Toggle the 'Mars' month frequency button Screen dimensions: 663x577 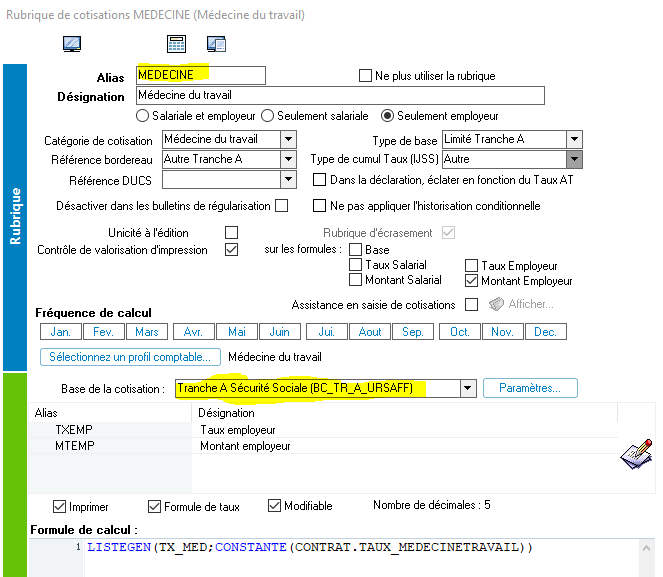coord(146,332)
